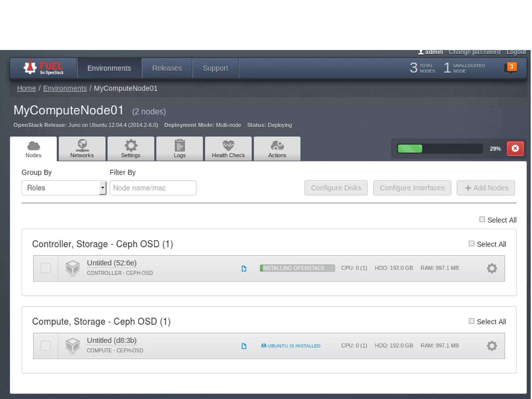Open settings gear for node d8:3b

point(491,346)
